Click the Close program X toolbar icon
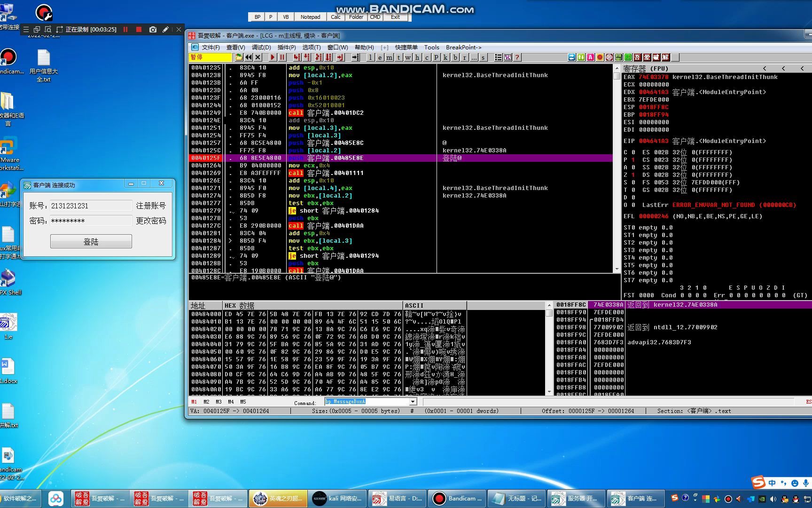The height and width of the screenshot is (508, 812). click(258, 57)
